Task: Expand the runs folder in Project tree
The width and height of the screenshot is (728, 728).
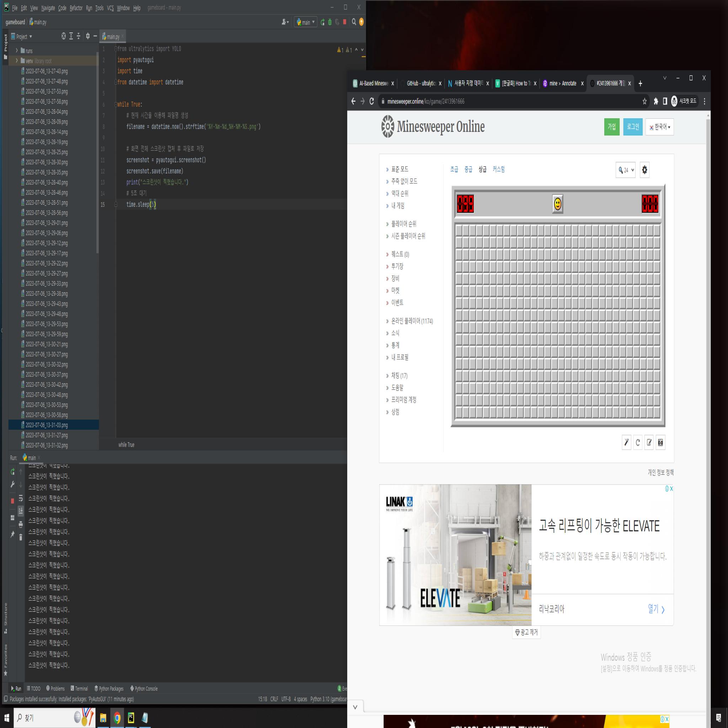Action: click(x=17, y=50)
